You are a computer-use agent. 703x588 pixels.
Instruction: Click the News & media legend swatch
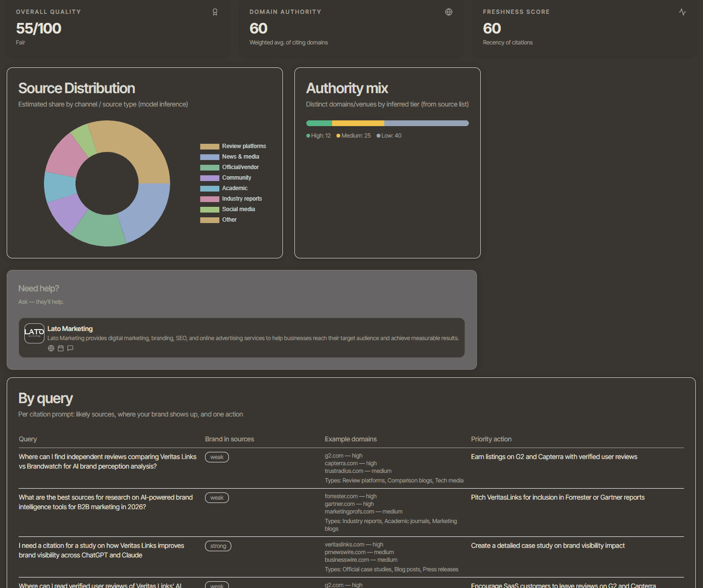pyautogui.click(x=210, y=157)
